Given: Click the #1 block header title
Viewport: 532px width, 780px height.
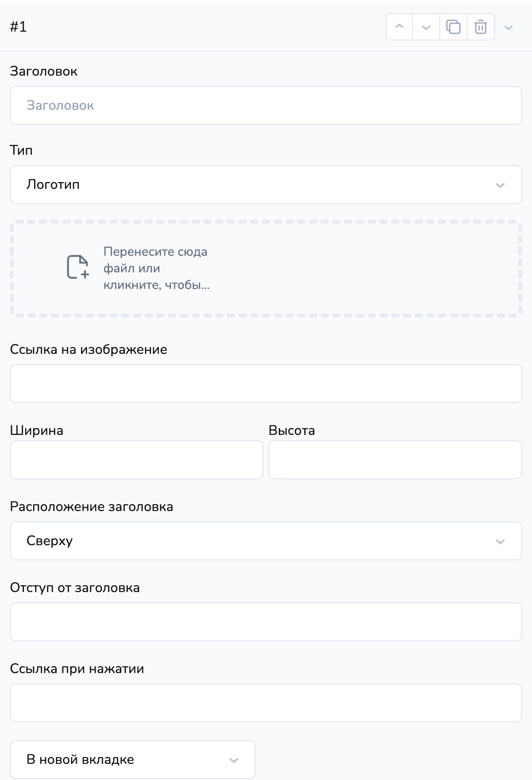Looking at the screenshot, I should point(19,27).
